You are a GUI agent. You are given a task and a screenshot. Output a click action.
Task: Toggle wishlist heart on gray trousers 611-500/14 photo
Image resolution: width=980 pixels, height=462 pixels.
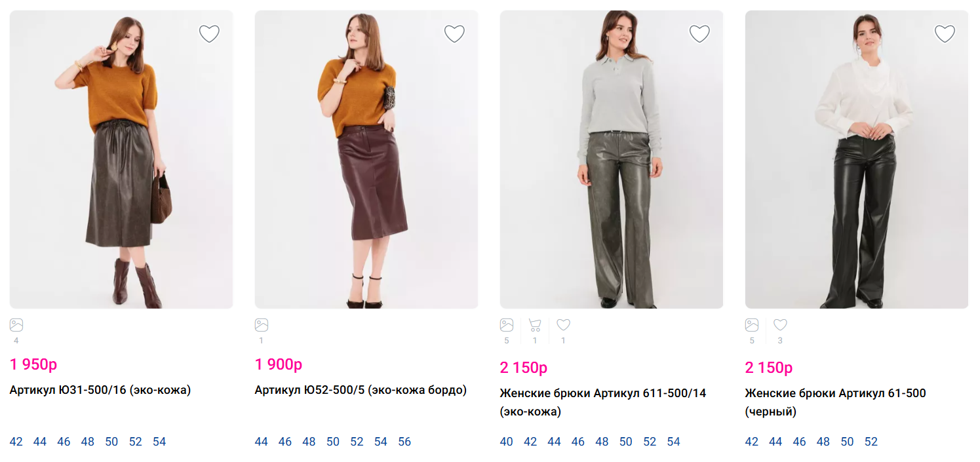click(x=699, y=33)
